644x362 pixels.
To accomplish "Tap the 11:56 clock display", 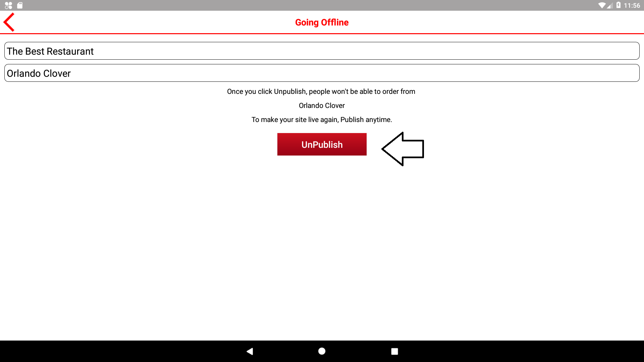I will 632,5.
